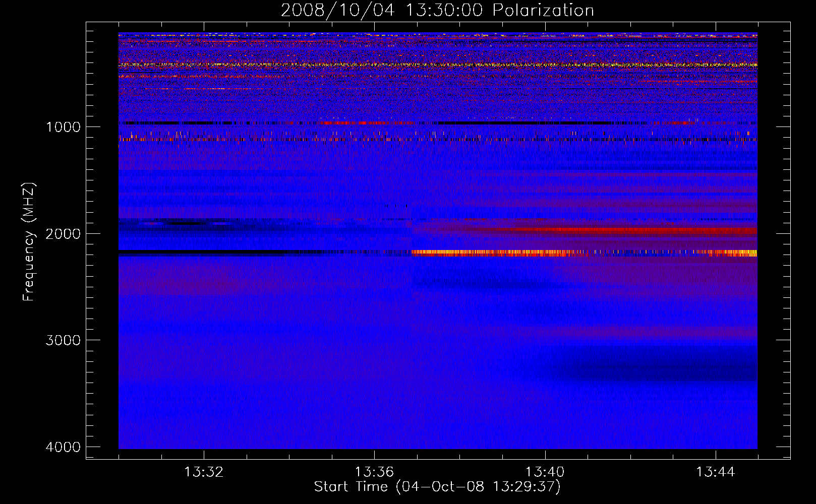Viewport: 816px width, 504px height.
Task: Click the 13:36 time tick label
Action: 374,472
